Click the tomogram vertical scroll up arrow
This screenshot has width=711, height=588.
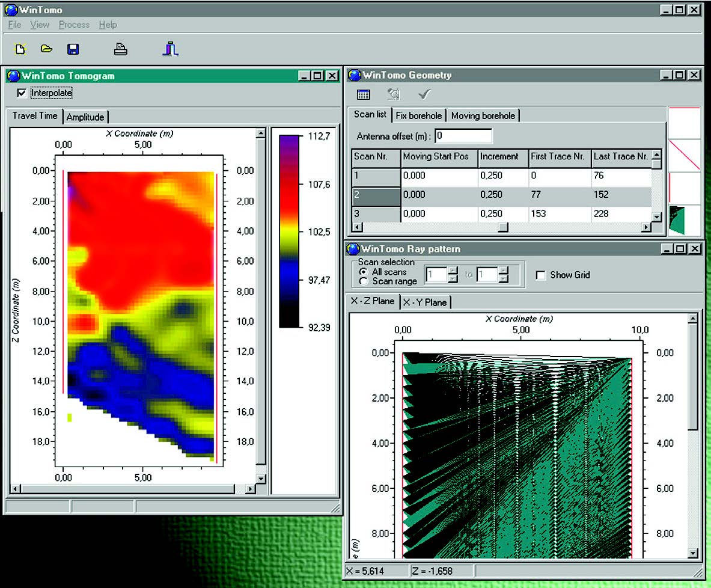261,133
